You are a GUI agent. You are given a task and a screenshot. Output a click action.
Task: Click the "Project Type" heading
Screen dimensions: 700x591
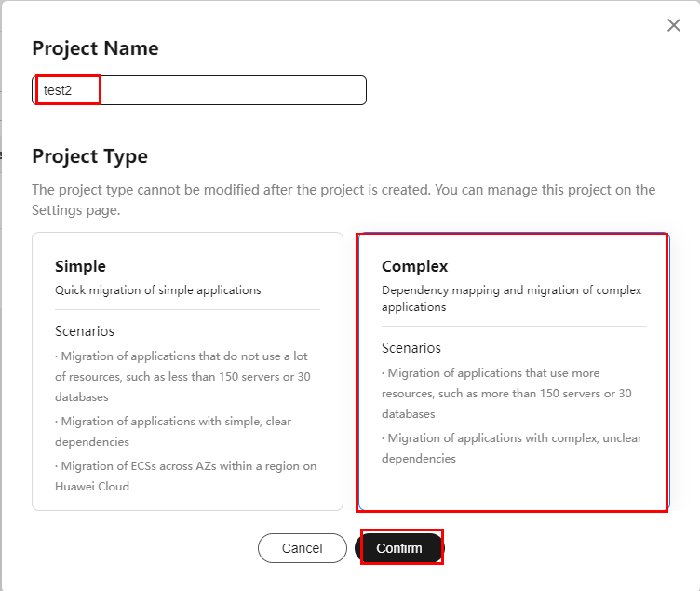coord(89,155)
